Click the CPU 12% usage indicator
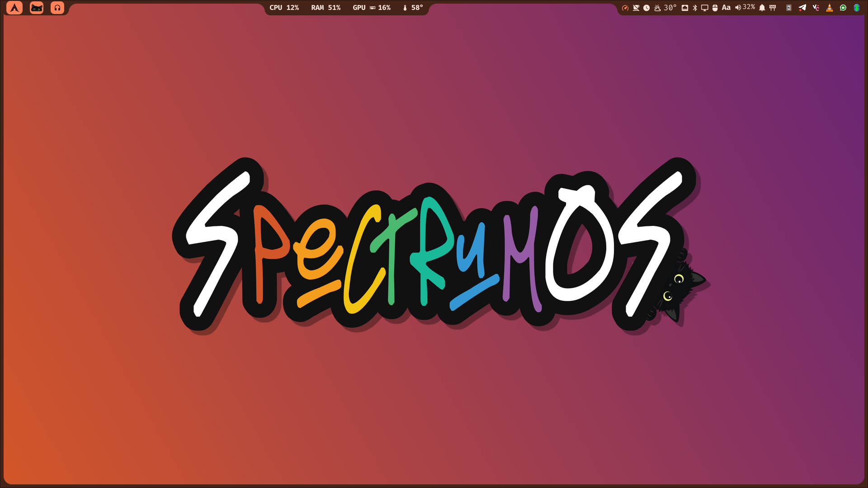The image size is (868, 488). (x=284, y=8)
